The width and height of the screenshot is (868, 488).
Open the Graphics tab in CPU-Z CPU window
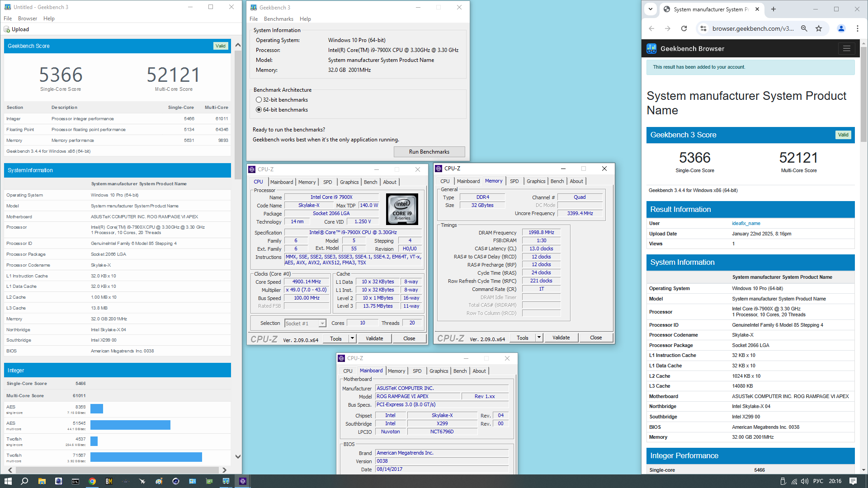click(x=349, y=182)
